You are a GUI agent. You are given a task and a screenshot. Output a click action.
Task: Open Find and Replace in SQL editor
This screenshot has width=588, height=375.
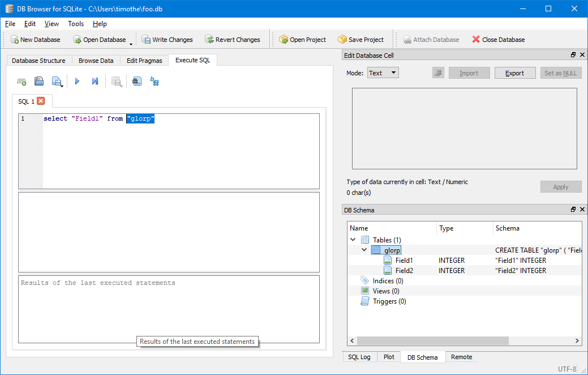click(136, 81)
